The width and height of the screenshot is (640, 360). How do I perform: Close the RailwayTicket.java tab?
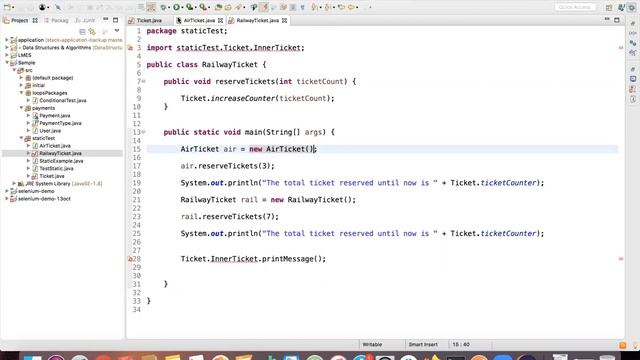[284, 20]
